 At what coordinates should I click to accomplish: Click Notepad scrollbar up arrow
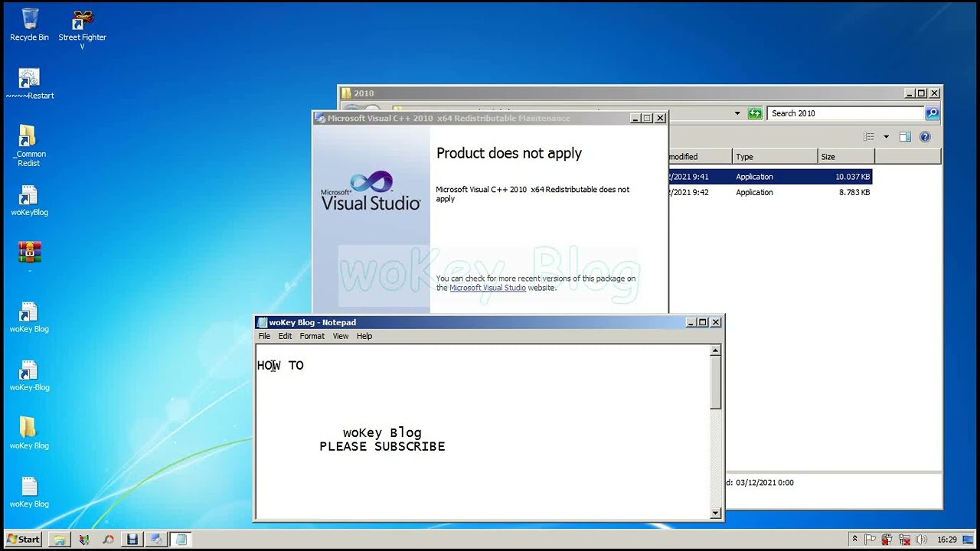pyautogui.click(x=715, y=350)
